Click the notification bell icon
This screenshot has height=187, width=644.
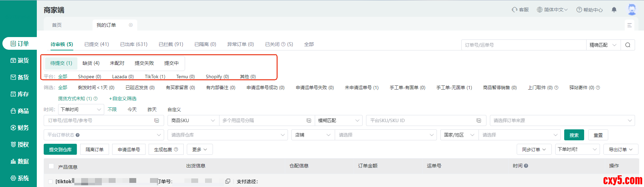614,10
